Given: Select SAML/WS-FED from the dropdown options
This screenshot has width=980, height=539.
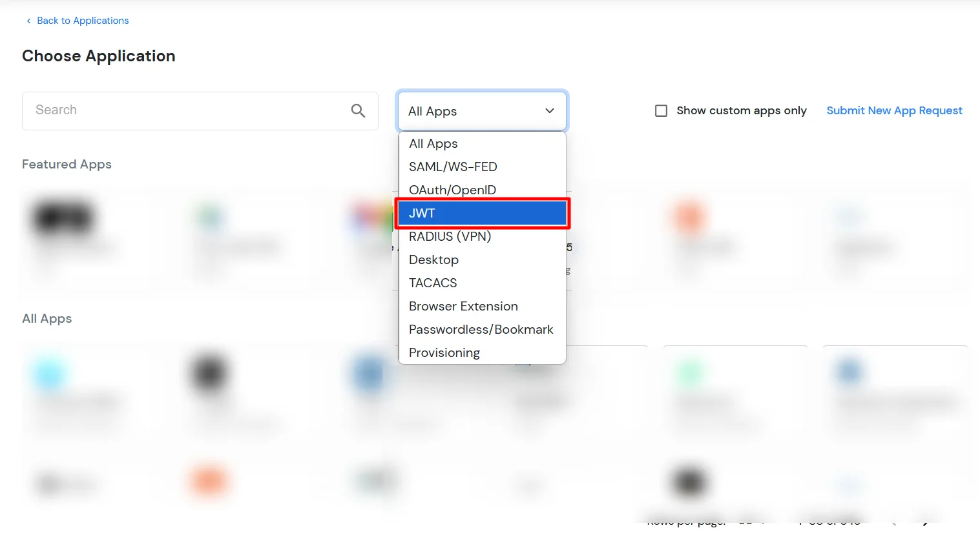Looking at the screenshot, I should pyautogui.click(x=453, y=166).
